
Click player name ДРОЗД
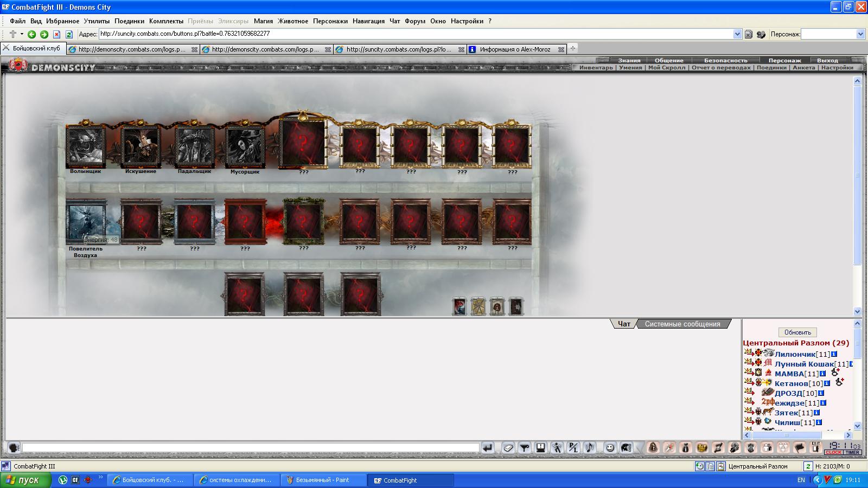[788, 393]
